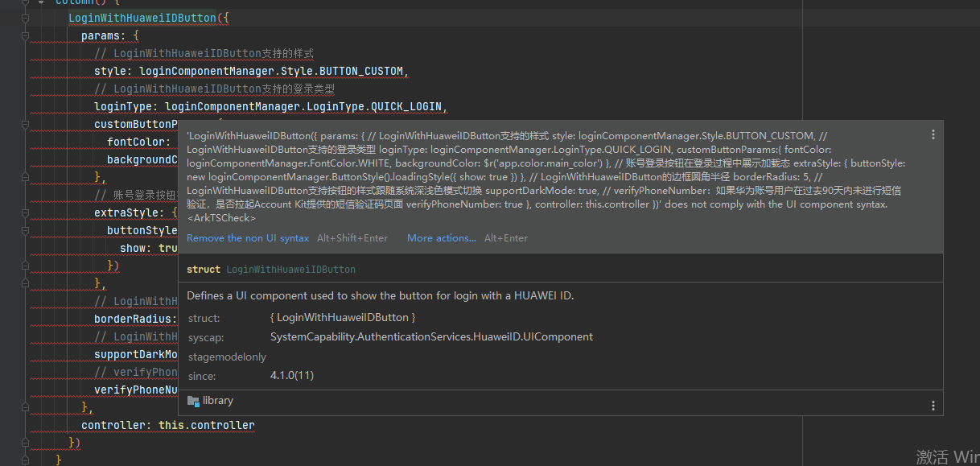Collapse the outer LoginWithHuaweiIDButton call block

click(24, 18)
